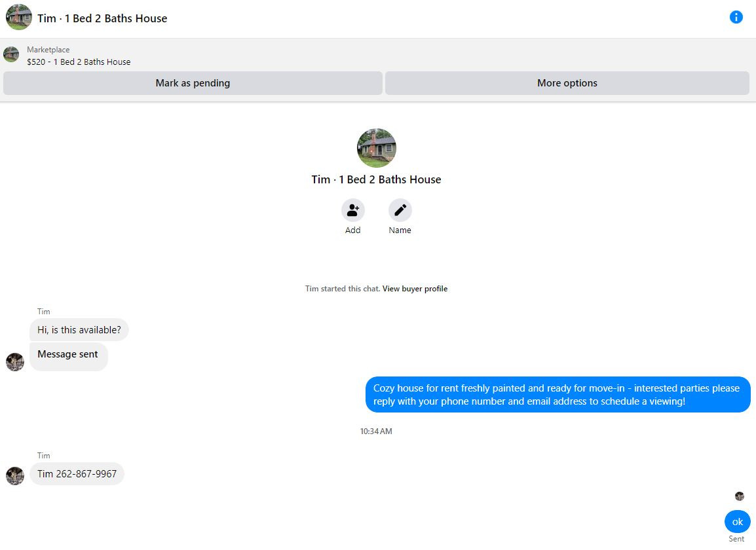Click the small Marketplace listing thumbnail
Image resolution: width=756 pixels, height=550 pixels.
pyautogui.click(x=11, y=54)
